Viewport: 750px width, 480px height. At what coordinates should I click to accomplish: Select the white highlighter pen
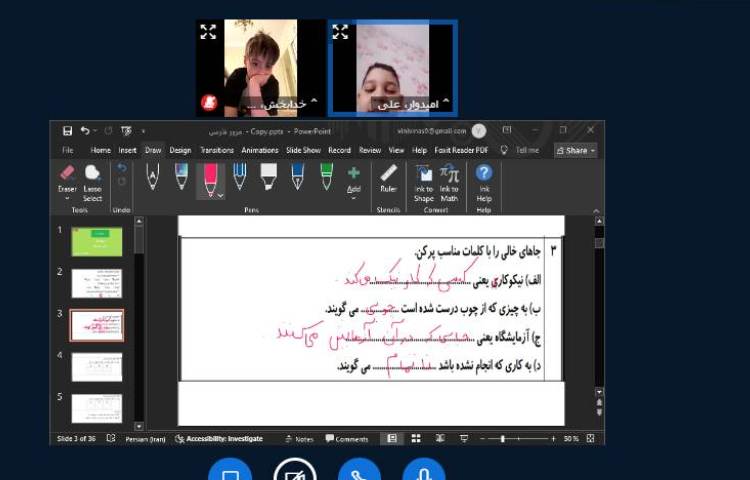[268, 176]
